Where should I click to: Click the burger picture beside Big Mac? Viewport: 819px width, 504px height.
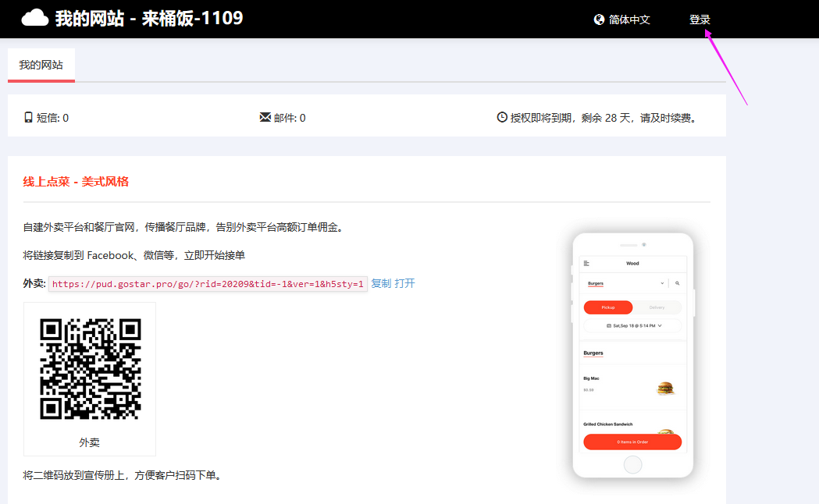pyautogui.click(x=665, y=389)
